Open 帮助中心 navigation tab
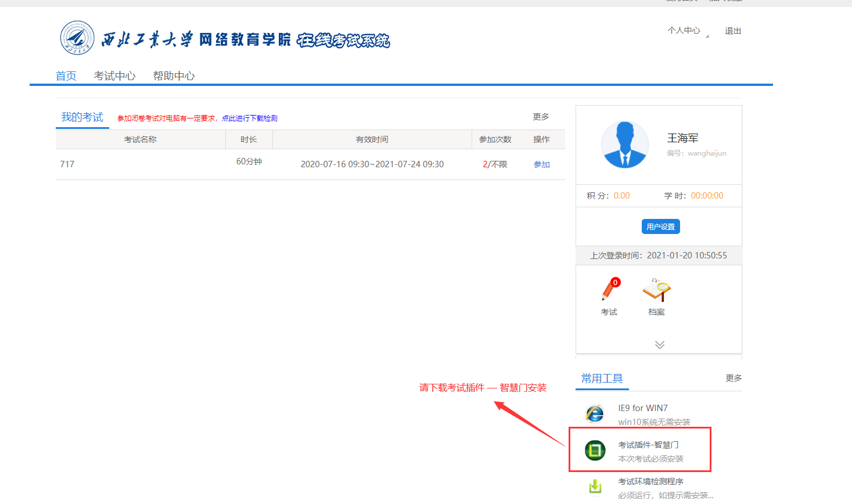Viewport: 852px width, 504px height. (174, 76)
